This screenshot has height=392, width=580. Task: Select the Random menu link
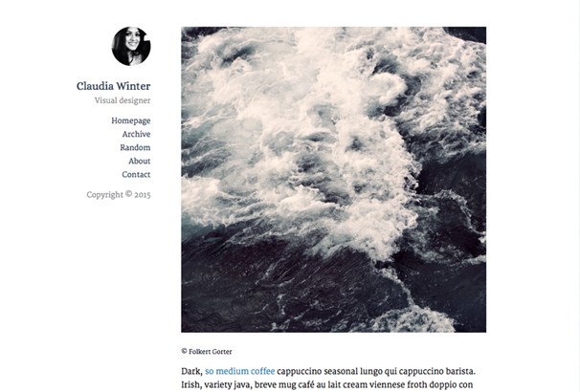(x=135, y=147)
